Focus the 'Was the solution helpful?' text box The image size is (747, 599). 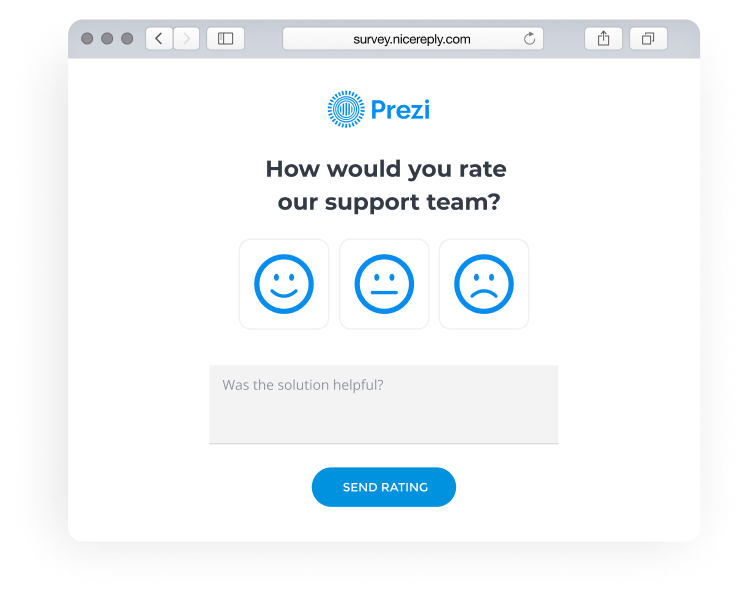click(384, 405)
